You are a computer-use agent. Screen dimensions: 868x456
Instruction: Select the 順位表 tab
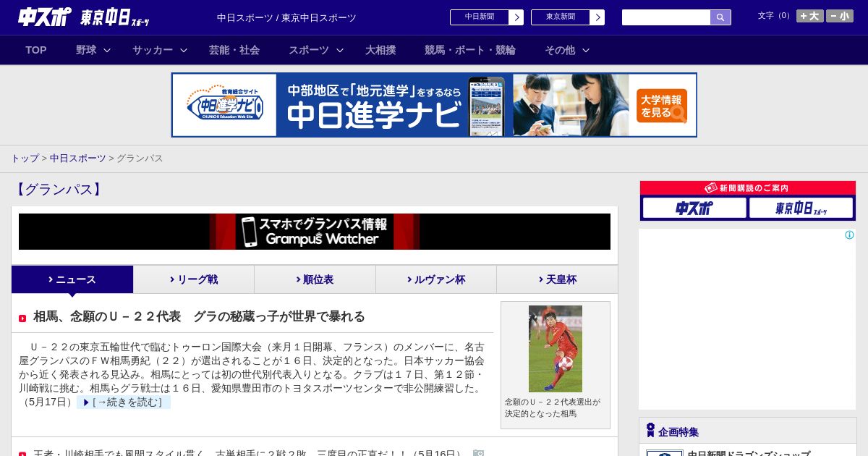315,279
